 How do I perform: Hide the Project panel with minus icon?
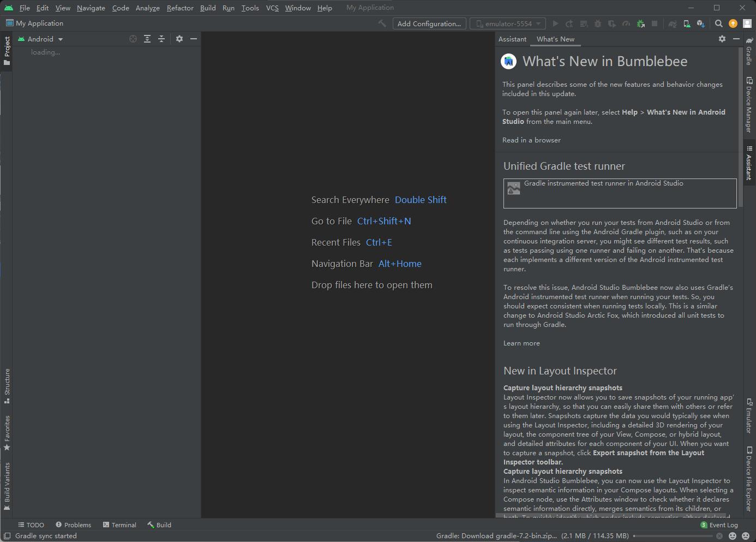pyautogui.click(x=194, y=39)
